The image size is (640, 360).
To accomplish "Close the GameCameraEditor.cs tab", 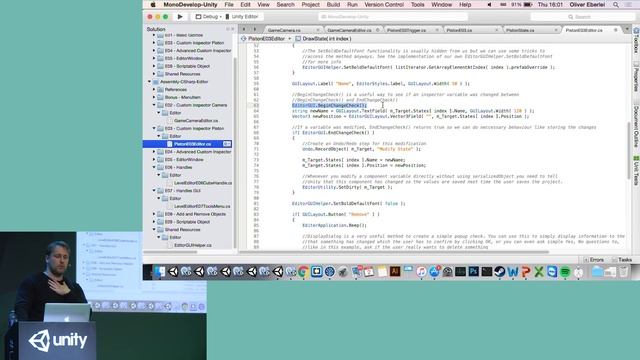I will coord(378,30).
